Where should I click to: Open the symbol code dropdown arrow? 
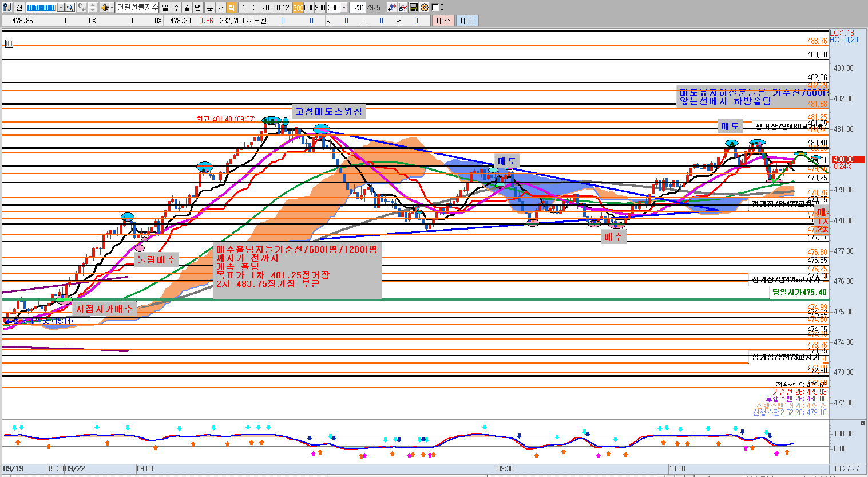click(x=61, y=7)
